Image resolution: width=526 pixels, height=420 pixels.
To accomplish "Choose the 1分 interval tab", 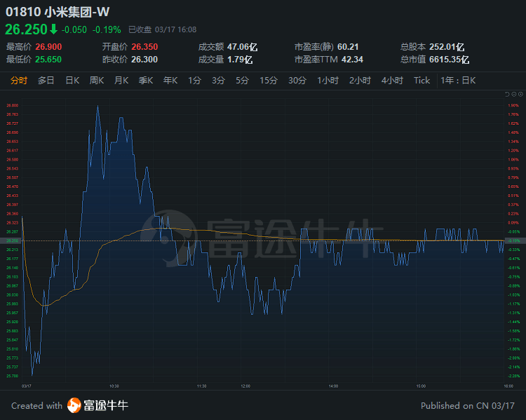I will point(194,81).
